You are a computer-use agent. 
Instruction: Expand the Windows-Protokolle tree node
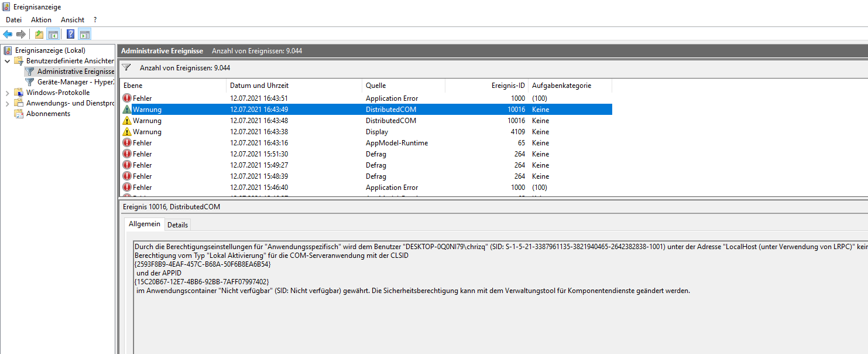[x=7, y=93]
